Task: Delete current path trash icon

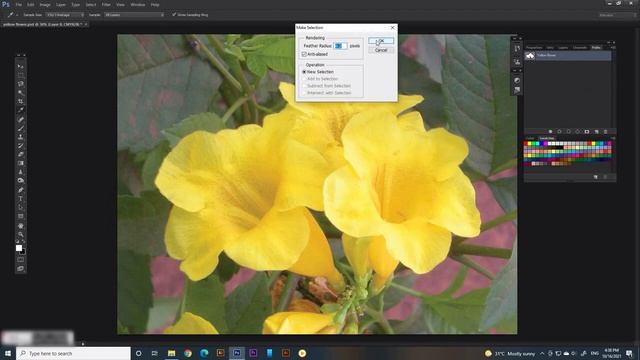Action: [x=605, y=131]
